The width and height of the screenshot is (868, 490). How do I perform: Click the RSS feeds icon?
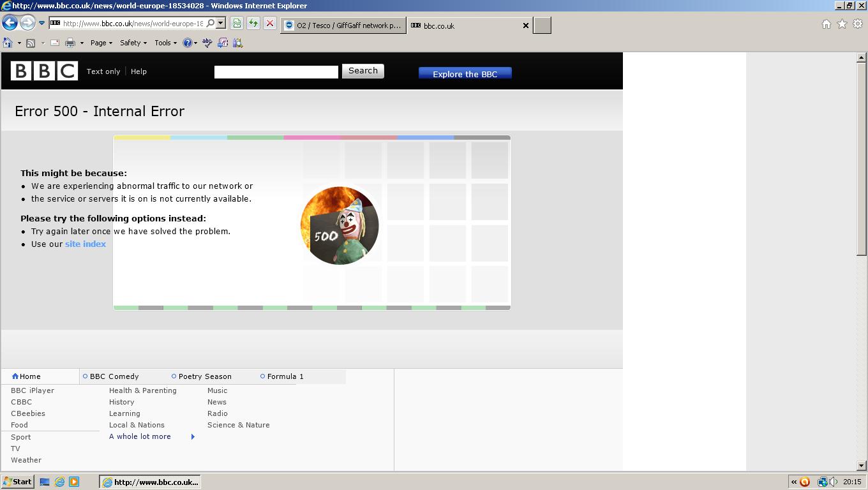[31, 43]
